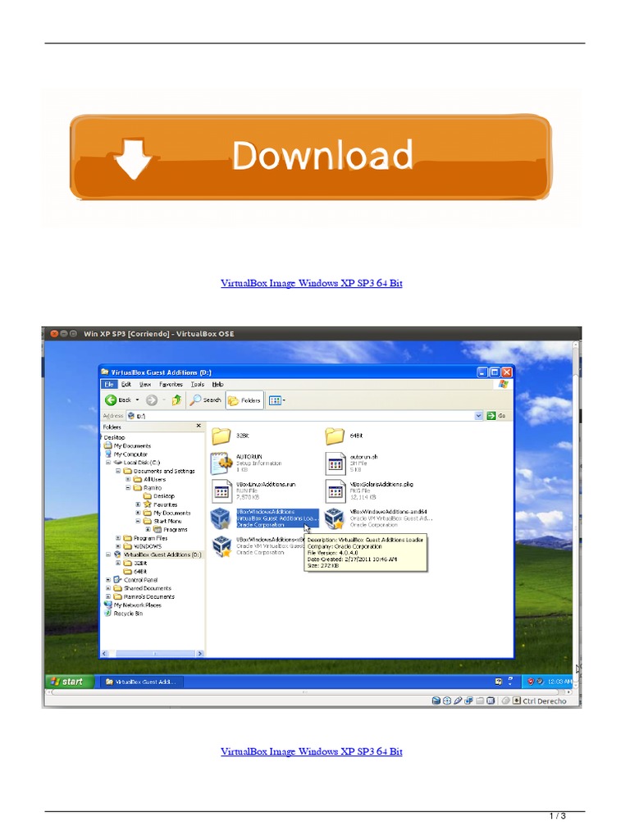This screenshot has width=630, height=840.
Task: Click the Windows XP start button
Action: [x=69, y=682]
